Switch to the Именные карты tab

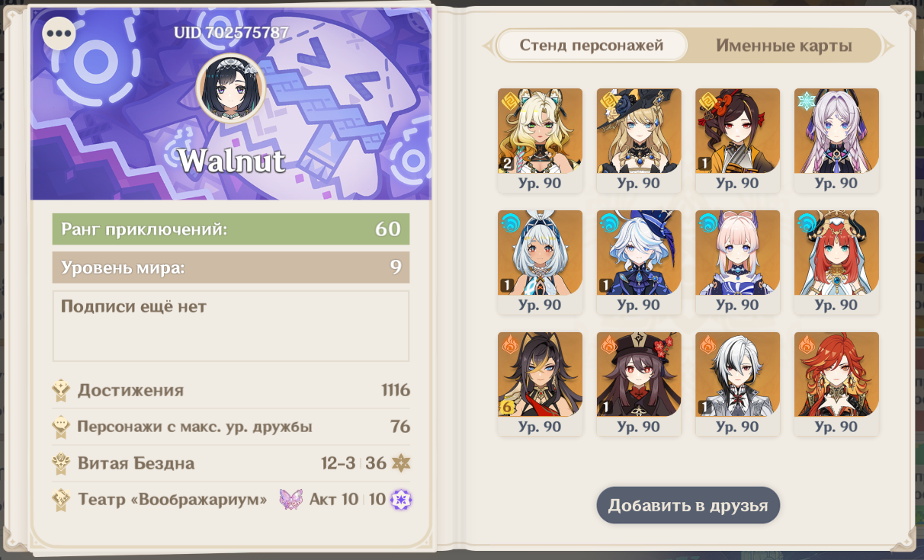coord(784,46)
